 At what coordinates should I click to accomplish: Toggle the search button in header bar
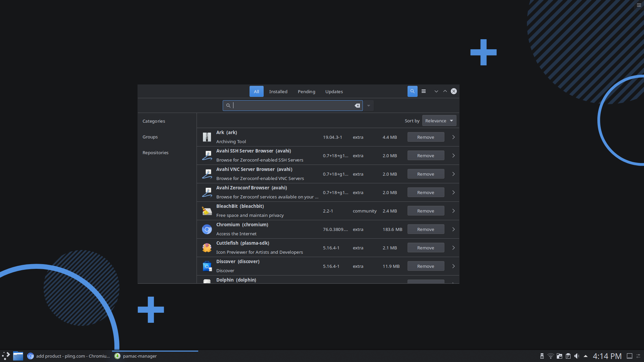(412, 91)
